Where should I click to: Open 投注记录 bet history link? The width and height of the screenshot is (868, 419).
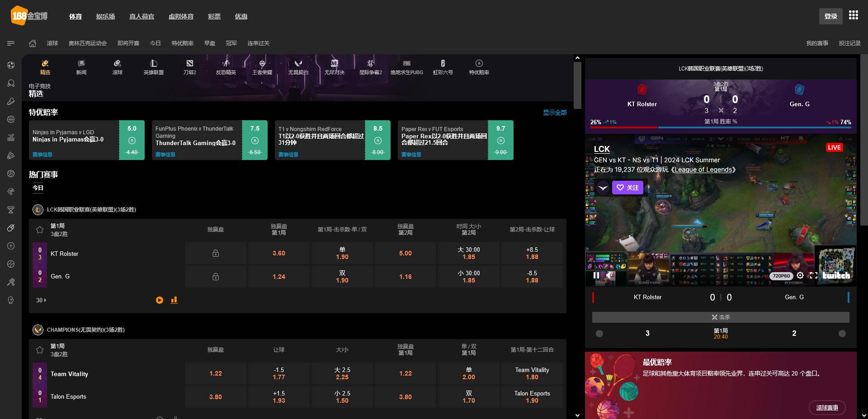850,43
